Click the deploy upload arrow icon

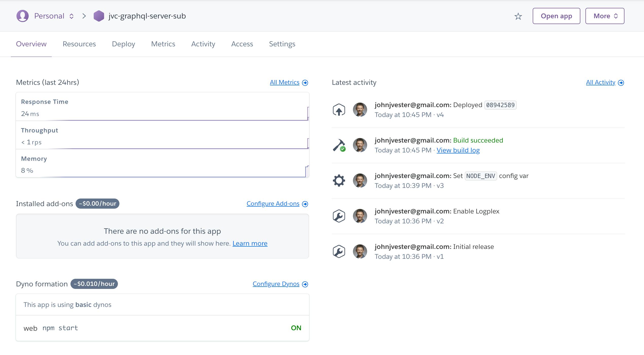point(339,110)
